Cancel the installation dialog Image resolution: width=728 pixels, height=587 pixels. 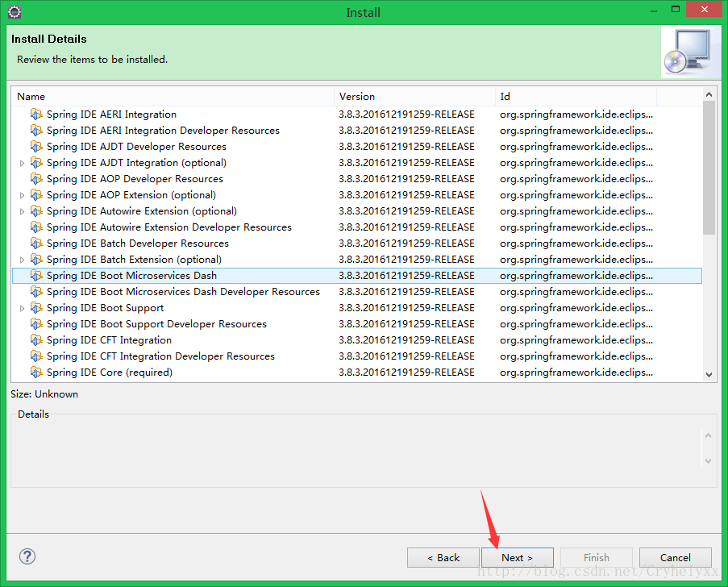click(676, 557)
